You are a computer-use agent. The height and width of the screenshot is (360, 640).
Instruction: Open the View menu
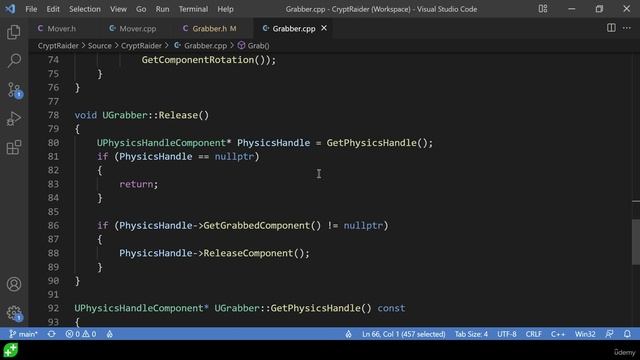click(x=118, y=9)
